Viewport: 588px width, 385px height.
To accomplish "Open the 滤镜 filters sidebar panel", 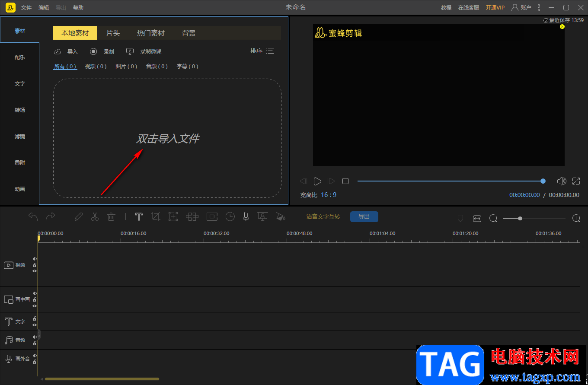I will click(x=20, y=136).
